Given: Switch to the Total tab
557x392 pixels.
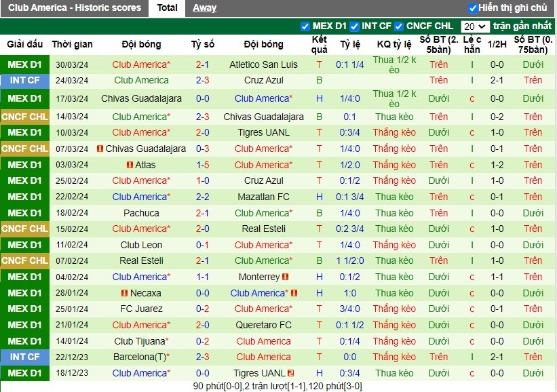Looking at the screenshot, I should point(167,8).
